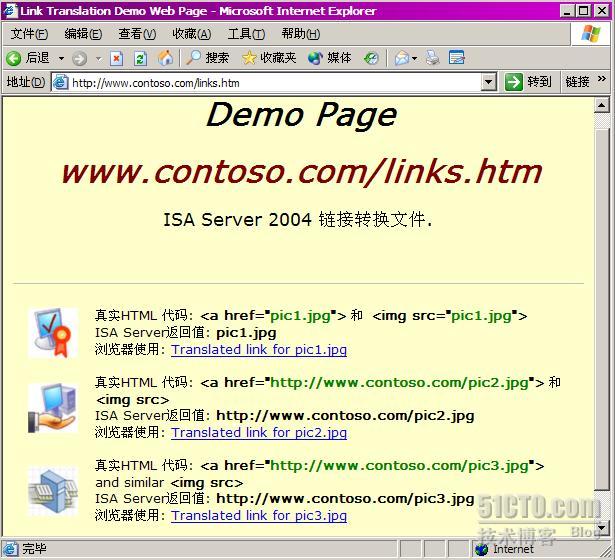
Task: Click the vertical scrollbar thumb
Action: click(602, 310)
